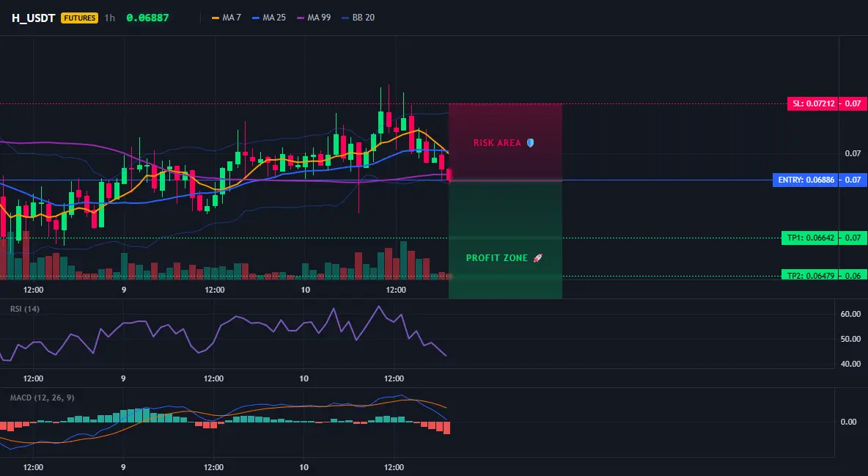868x476 pixels.
Task: Select the 1h timeframe label
Action: (110, 18)
